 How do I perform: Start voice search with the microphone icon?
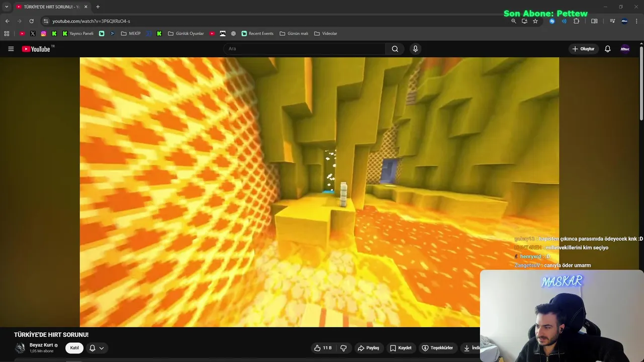(415, 49)
